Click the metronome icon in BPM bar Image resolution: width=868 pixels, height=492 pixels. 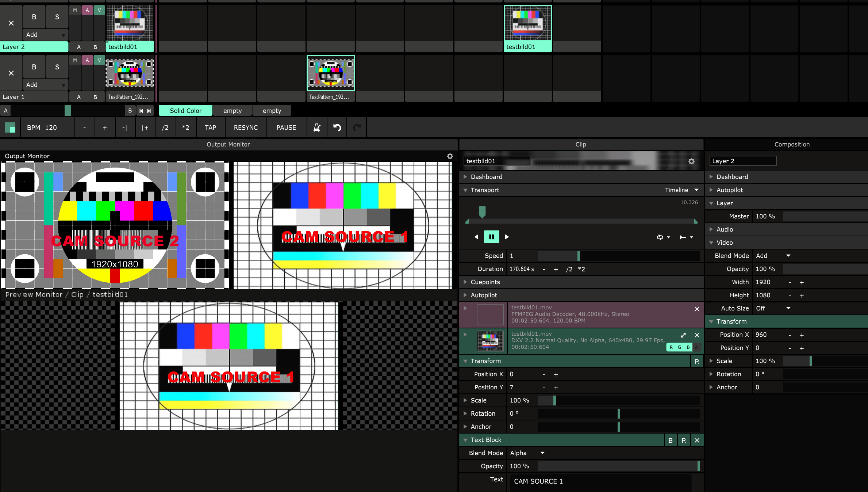click(316, 127)
